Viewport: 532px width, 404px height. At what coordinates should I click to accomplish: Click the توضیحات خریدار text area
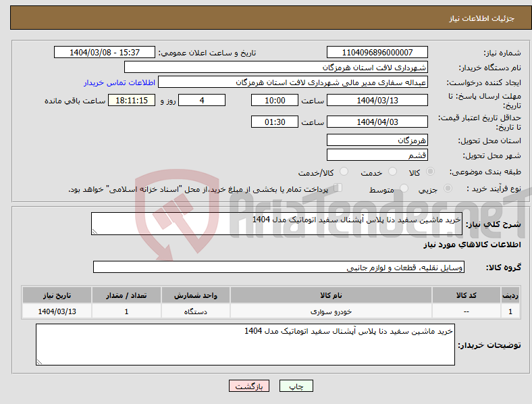pos(245,345)
